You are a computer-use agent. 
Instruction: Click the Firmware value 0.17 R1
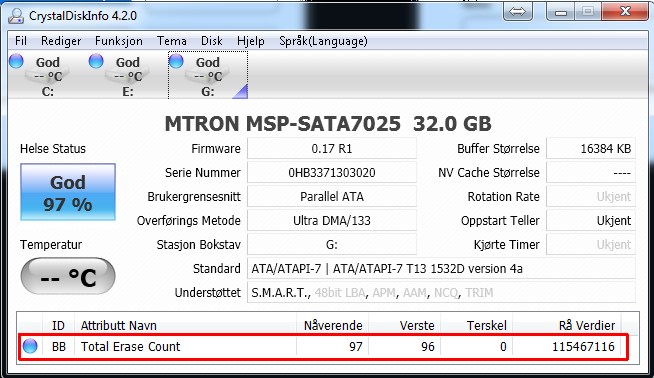(332, 149)
